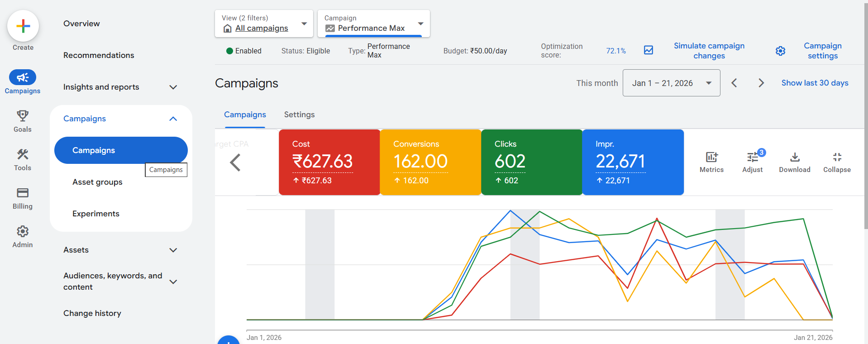Click Show last 30 days
Viewport: 868px width, 344px height.
[815, 83]
